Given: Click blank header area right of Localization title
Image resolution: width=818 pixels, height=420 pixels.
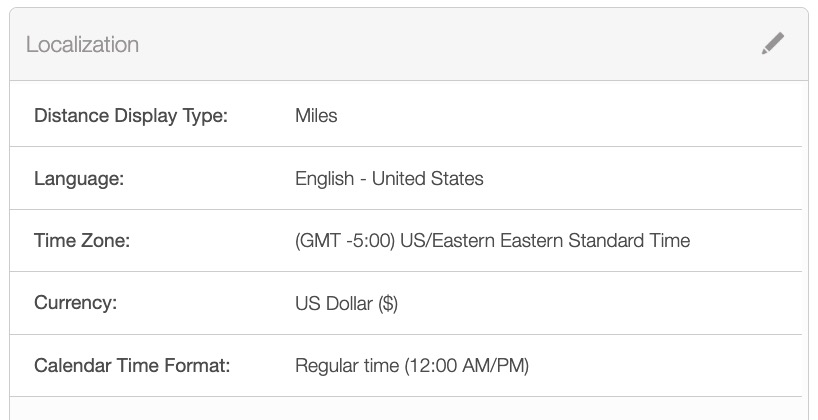Looking at the screenshot, I should pos(450,45).
